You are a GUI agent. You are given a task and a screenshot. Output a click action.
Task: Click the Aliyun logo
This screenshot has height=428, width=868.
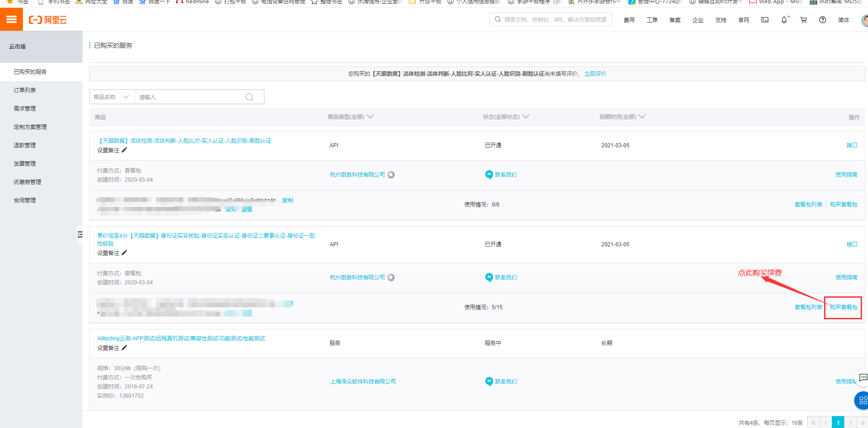48,20
